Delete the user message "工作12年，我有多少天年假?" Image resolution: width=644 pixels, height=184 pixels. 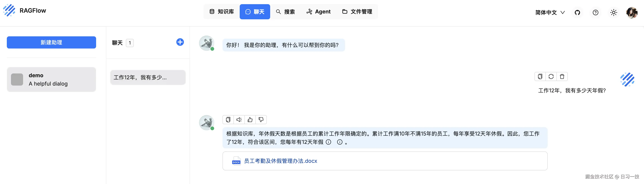[x=562, y=76]
